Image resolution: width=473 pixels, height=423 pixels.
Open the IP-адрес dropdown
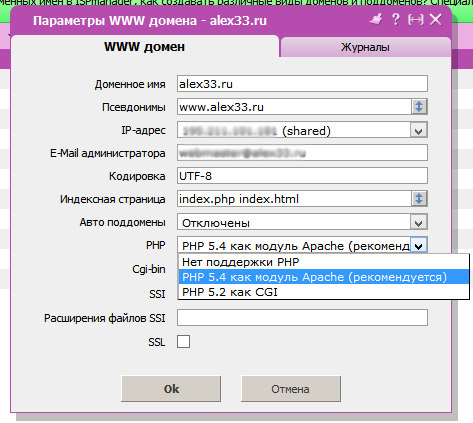[419, 130]
